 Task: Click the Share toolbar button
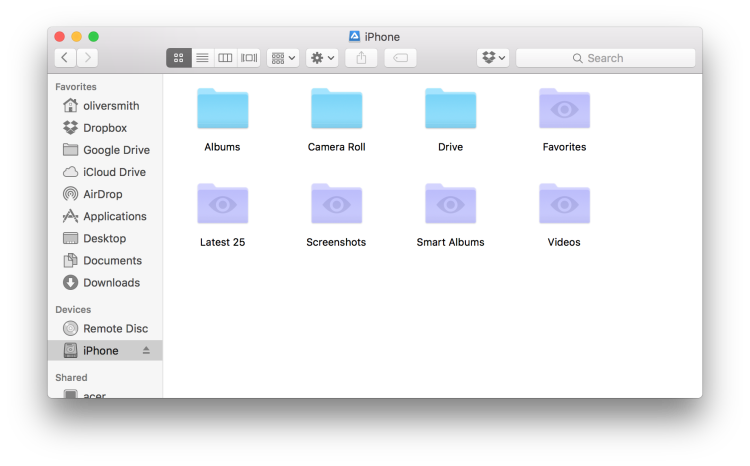point(361,58)
